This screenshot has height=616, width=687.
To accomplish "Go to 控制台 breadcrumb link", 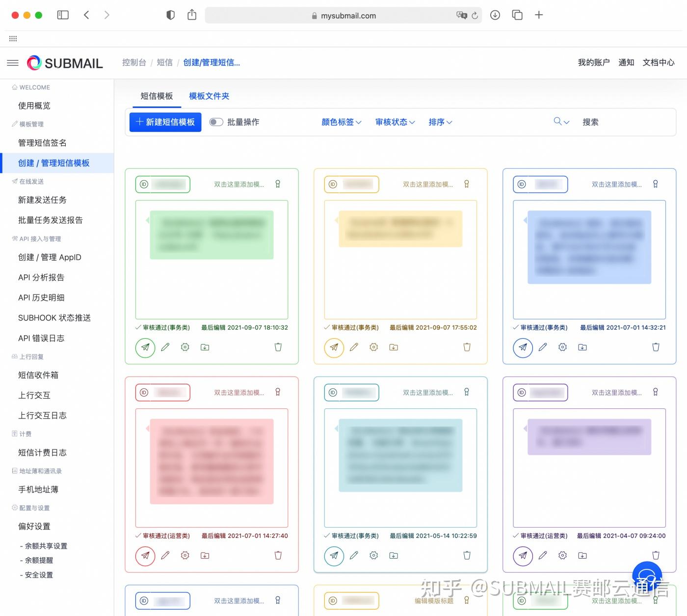I will click(134, 62).
